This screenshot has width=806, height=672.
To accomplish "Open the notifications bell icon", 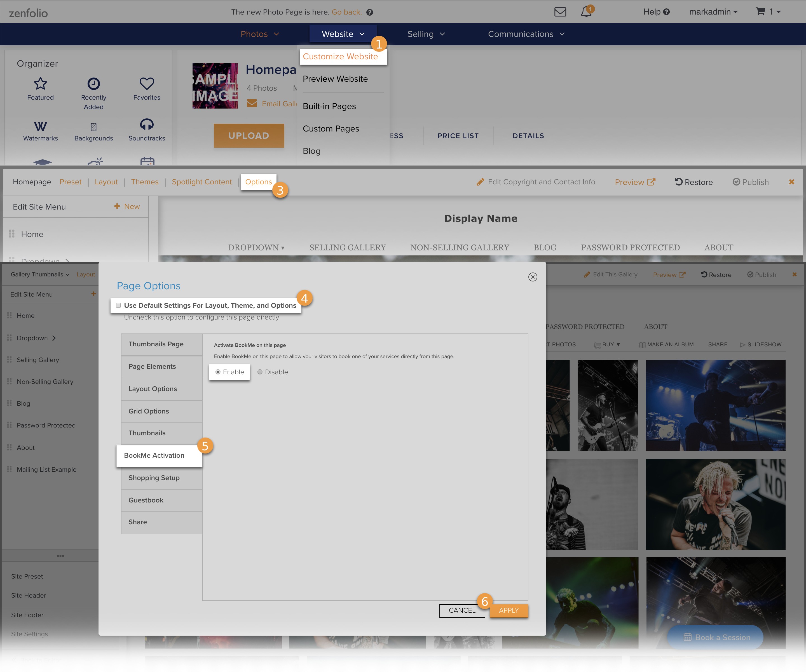I will (586, 11).
